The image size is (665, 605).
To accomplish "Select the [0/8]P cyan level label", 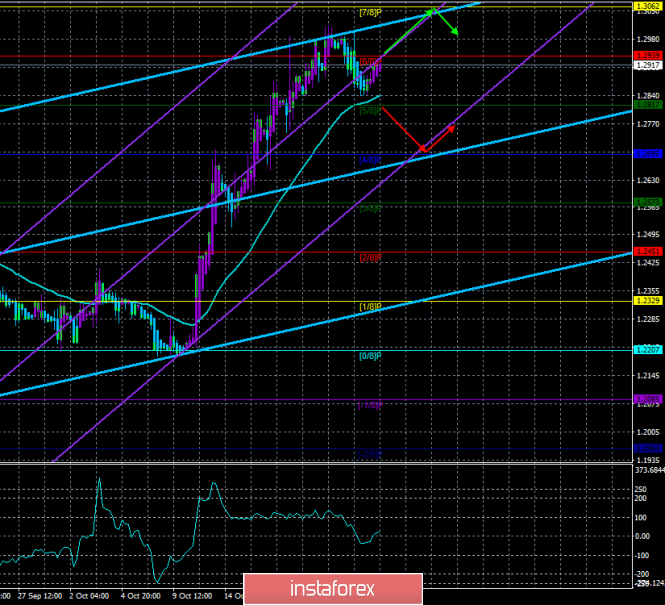I will 370,356.
